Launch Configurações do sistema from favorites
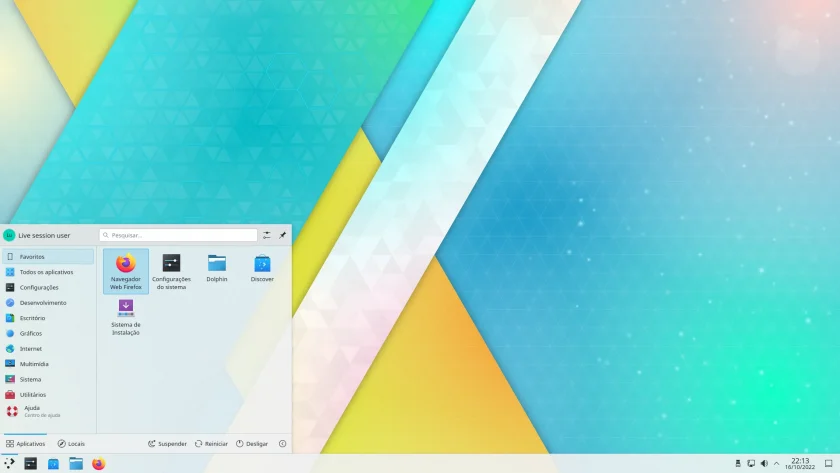 click(x=171, y=271)
